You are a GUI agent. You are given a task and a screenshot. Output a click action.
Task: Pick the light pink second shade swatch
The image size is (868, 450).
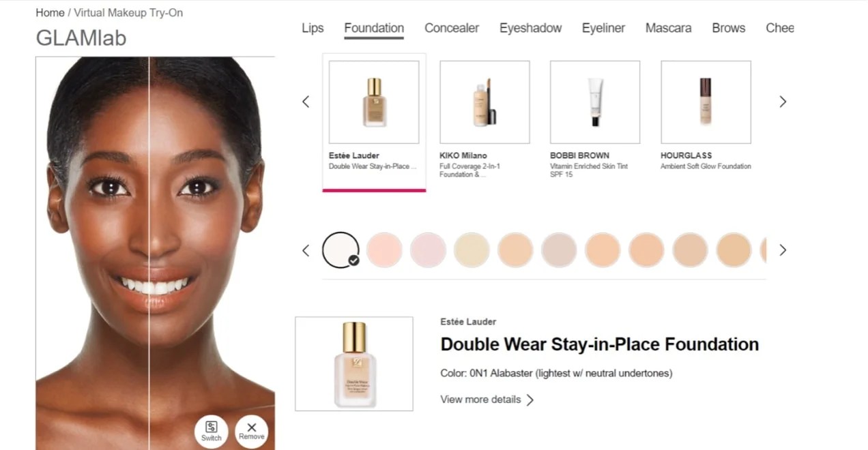click(x=384, y=250)
